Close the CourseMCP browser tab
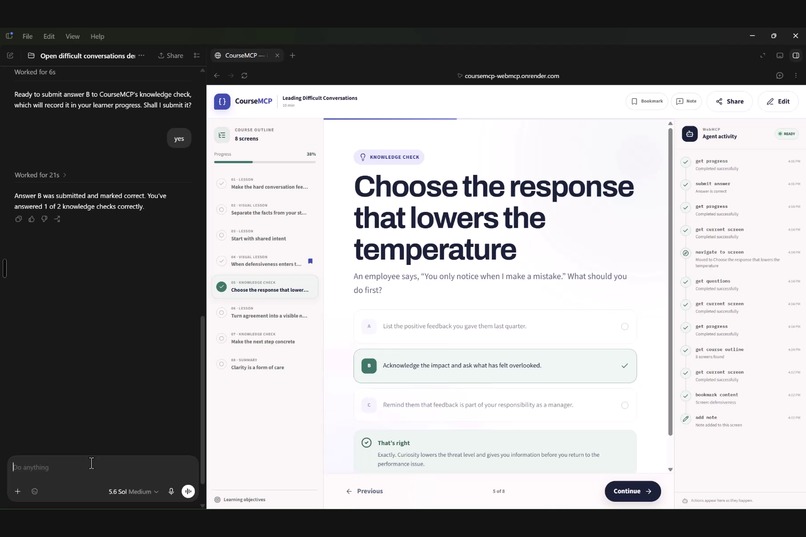This screenshot has height=537, width=806. tap(277, 55)
